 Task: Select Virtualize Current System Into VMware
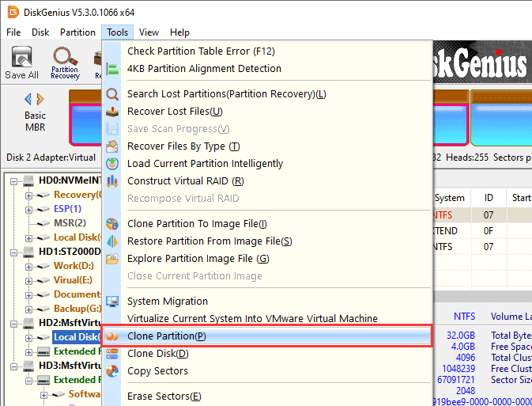(252, 318)
